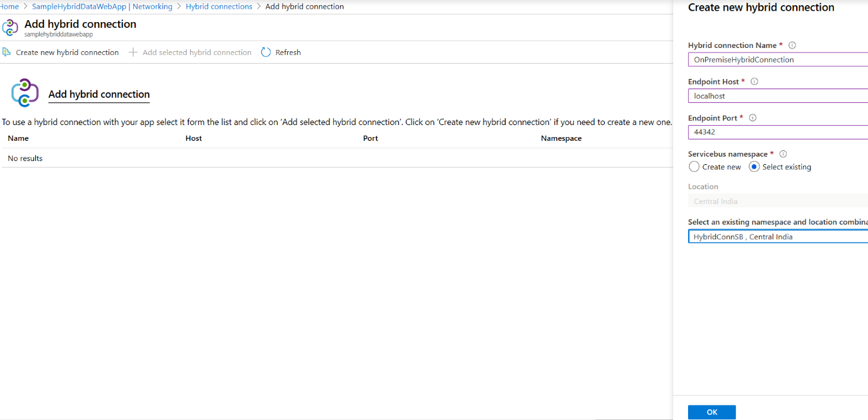Click Add selected hybrid connection label

click(x=197, y=52)
